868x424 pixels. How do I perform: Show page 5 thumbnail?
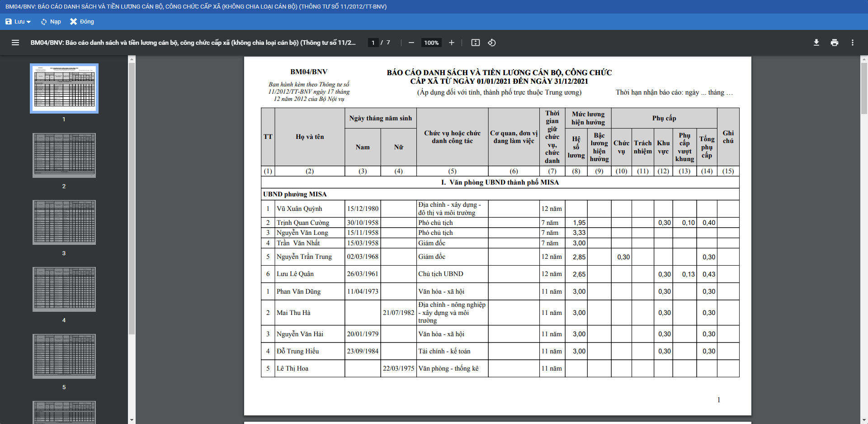point(64,356)
